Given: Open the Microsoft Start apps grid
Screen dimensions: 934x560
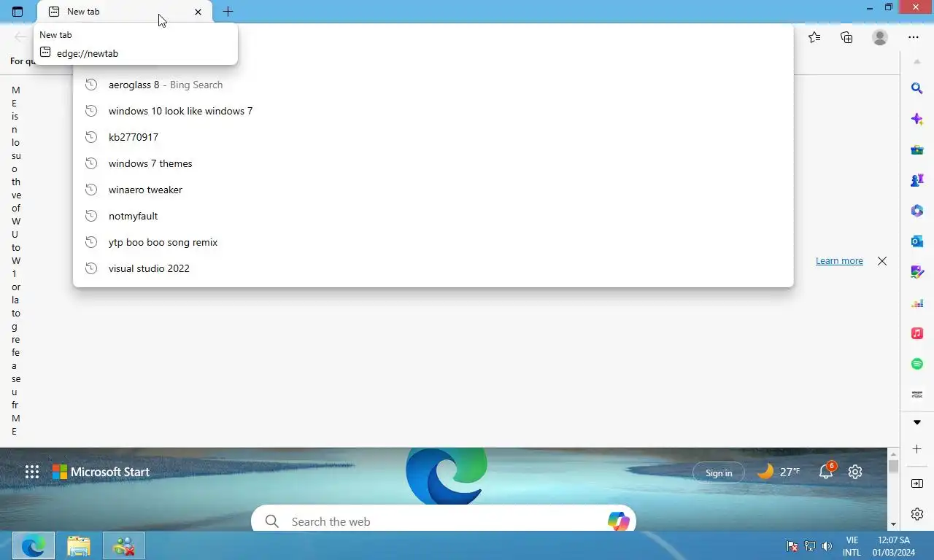Looking at the screenshot, I should point(32,472).
